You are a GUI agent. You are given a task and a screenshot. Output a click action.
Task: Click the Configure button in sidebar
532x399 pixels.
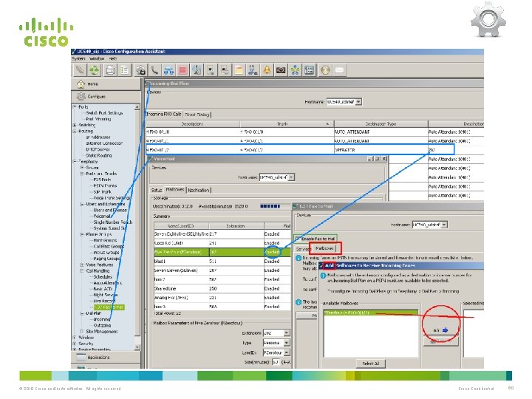tap(106, 96)
